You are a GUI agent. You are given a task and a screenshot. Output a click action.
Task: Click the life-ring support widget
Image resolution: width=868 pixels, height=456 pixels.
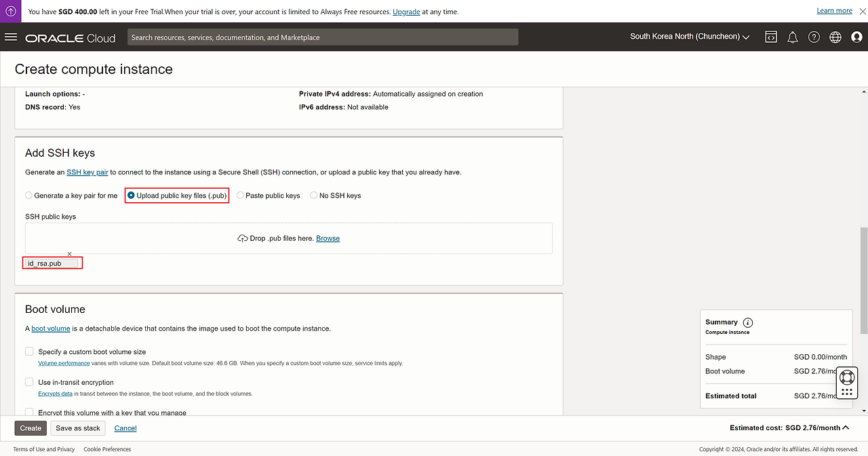[x=846, y=378]
